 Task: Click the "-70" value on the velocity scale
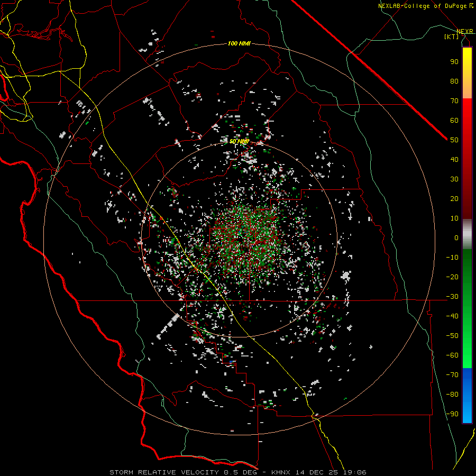(452, 374)
